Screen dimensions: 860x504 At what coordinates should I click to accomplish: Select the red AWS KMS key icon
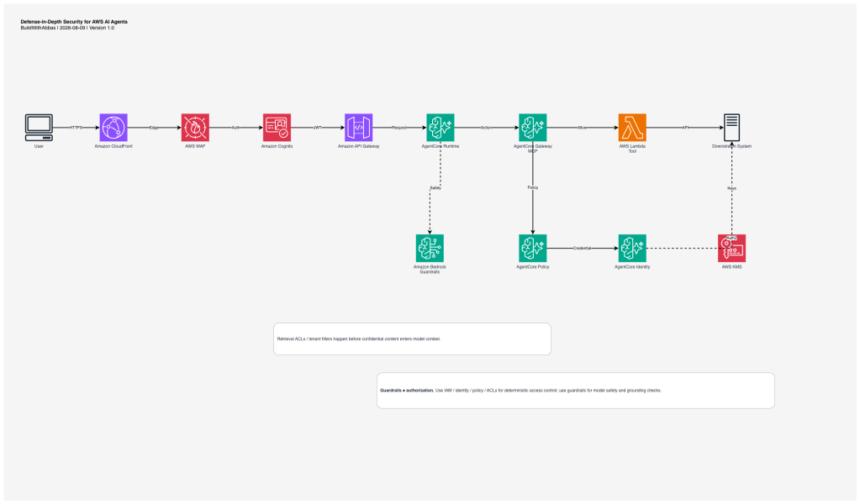[x=731, y=248]
